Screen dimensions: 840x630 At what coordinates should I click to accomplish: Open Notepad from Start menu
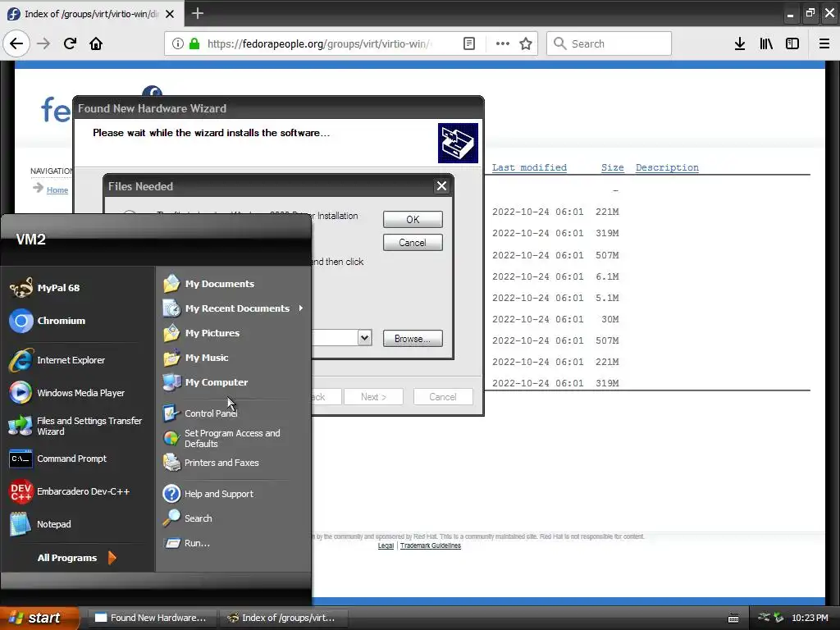pos(41,524)
